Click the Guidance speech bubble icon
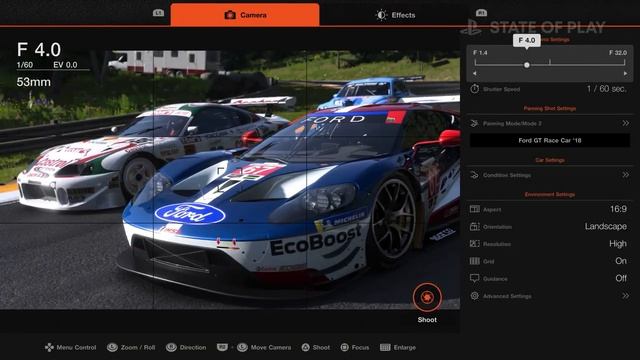The image size is (640, 360). [x=475, y=278]
